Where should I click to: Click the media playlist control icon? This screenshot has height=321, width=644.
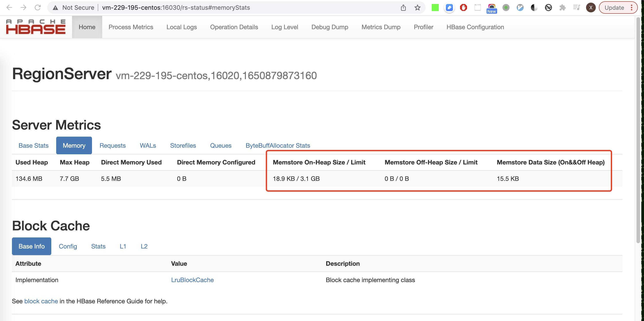pos(576,8)
